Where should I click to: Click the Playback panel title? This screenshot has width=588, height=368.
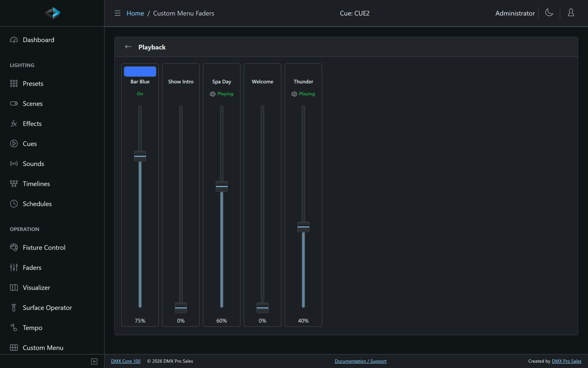(x=152, y=47)
